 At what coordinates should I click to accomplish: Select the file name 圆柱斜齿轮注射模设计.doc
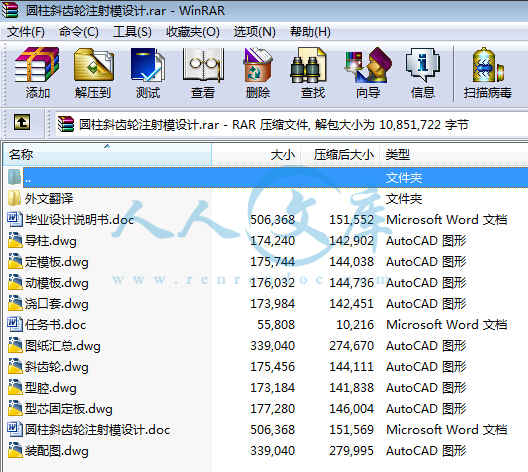[x=98, y=430]
